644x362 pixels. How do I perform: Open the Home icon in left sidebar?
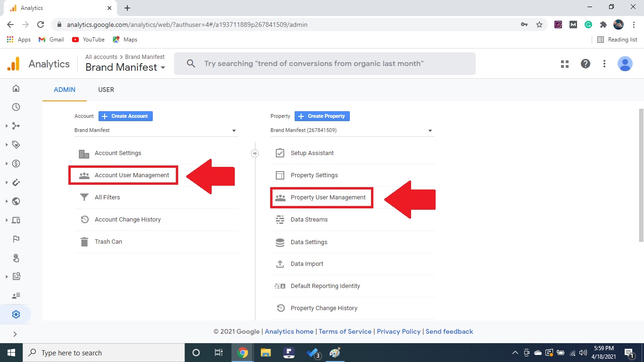[x=16, y=88]
